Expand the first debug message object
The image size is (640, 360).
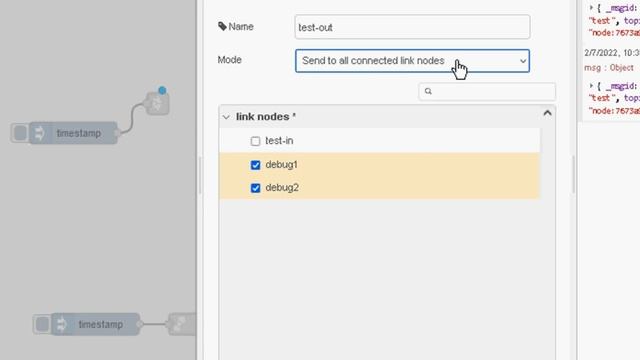pyautogui.click(x=591, y=7)
